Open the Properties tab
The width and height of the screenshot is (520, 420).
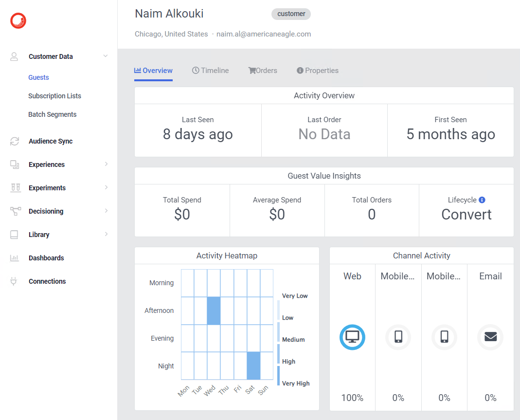(318, 71)
